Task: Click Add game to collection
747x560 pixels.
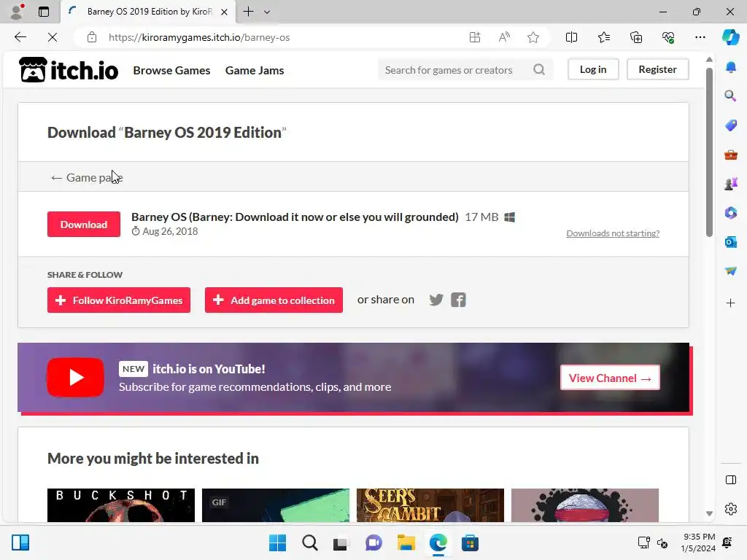Action: (x=274, y=300)
